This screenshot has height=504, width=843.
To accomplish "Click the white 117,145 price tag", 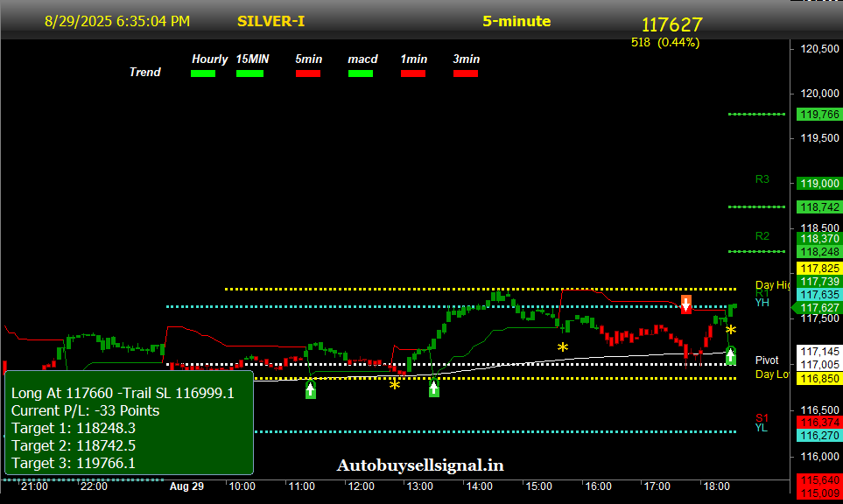I will pos(819,352).
